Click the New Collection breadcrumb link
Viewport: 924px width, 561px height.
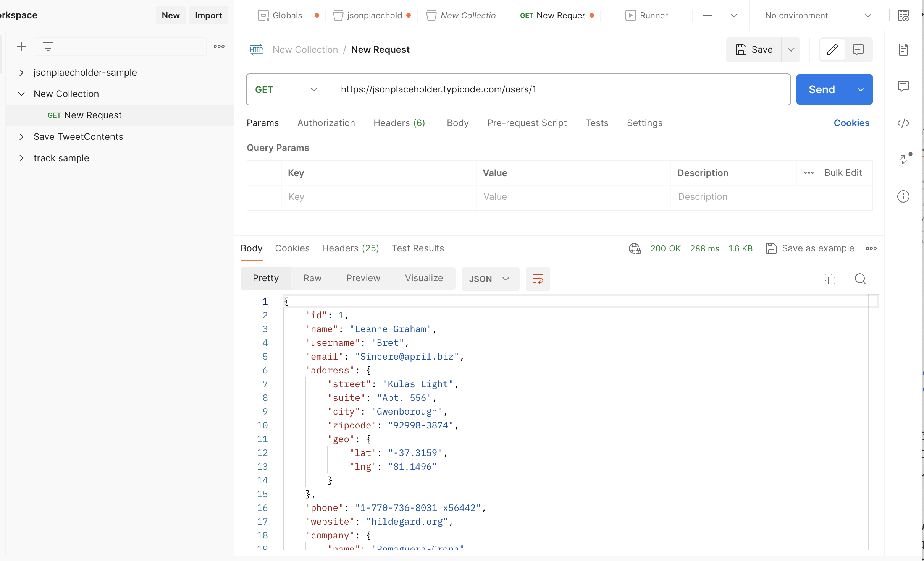click(305, 50)
